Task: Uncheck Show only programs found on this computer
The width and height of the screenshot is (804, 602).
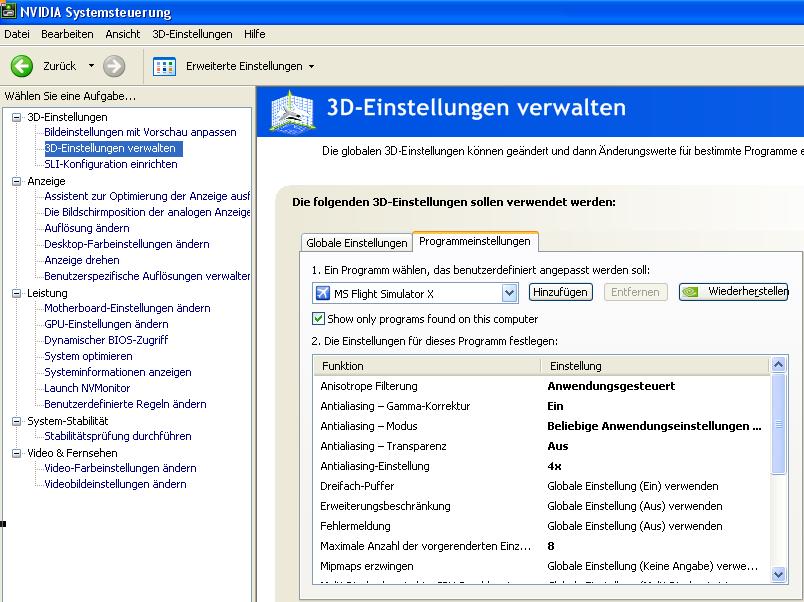Action: point(318,319)
